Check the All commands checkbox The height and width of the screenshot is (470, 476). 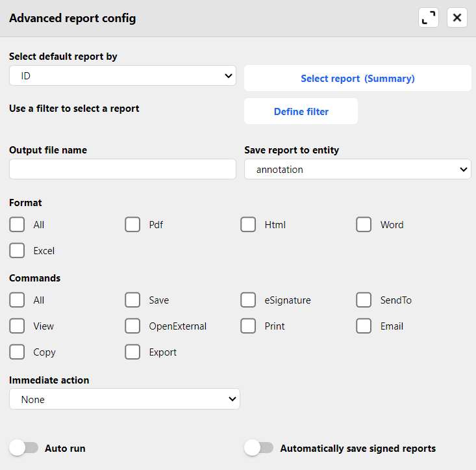(x=17, y=300)
